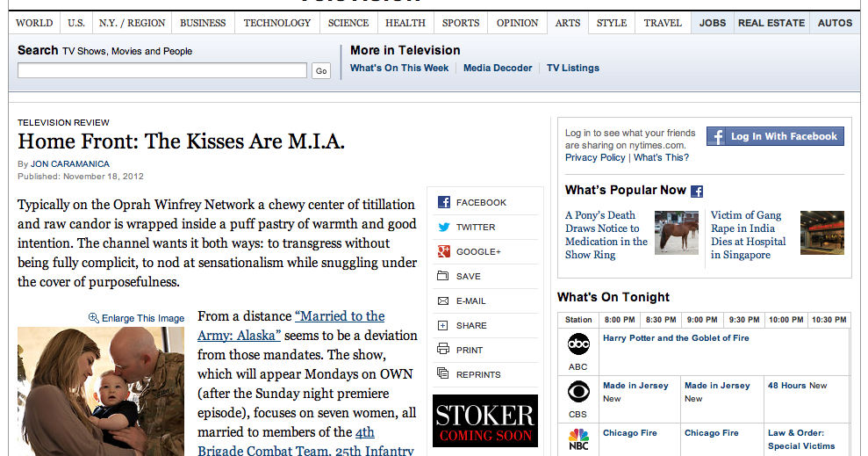Viewport: 868px width, 456px height.
Task: Click the NBC peacock logo
Action: [578, 438]
